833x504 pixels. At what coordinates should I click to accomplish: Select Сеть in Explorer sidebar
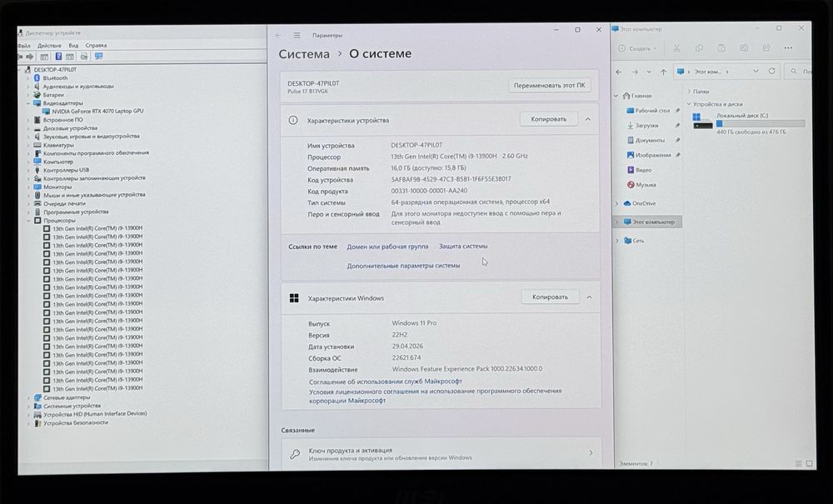[x=638, y=241]
